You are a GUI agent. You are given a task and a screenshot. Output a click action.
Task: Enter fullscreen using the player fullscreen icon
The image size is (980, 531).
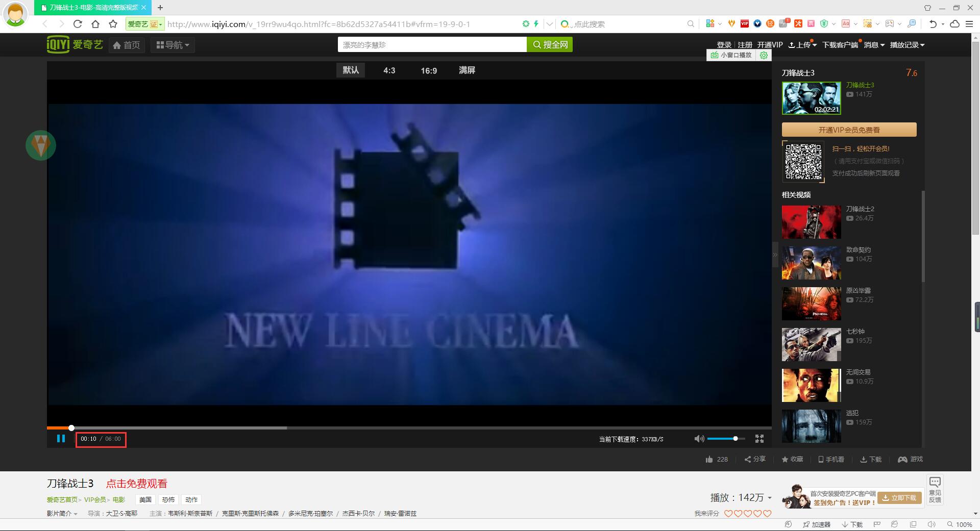click(759, 439)
